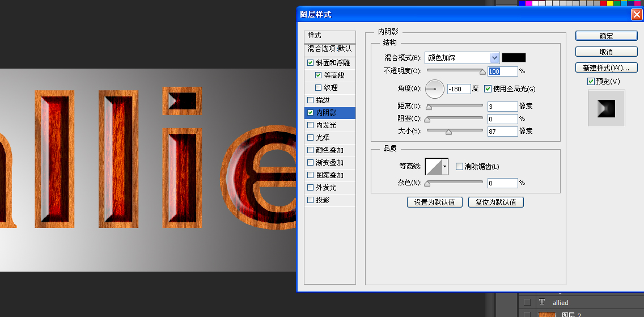
Task: Click the 不透明度 slider
Action: point(455,71)
